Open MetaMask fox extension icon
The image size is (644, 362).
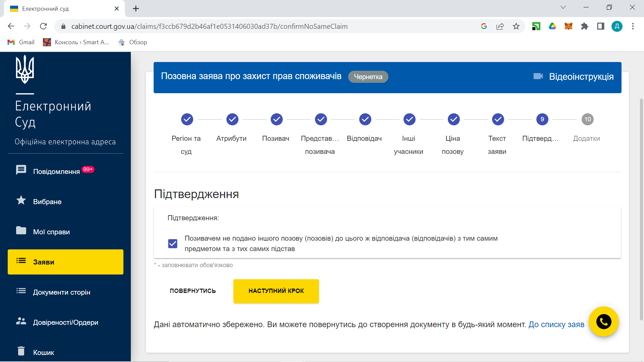(568, 26)
